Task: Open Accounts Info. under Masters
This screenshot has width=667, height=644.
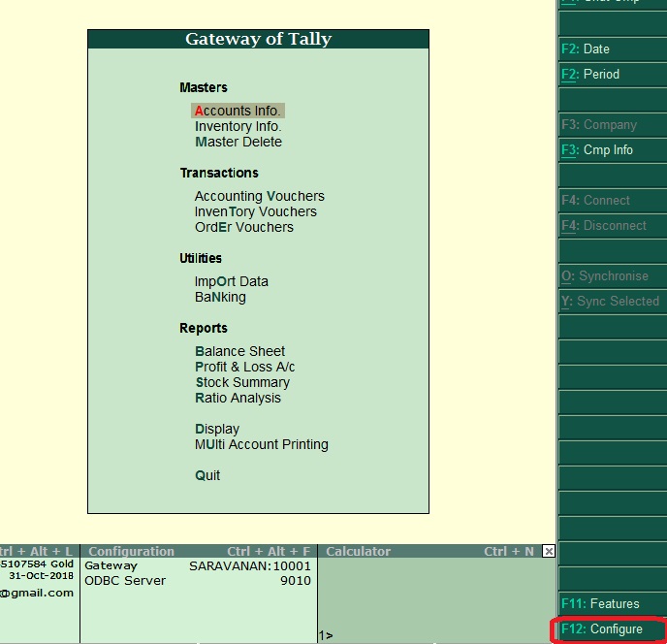Action: click(238, 111)
